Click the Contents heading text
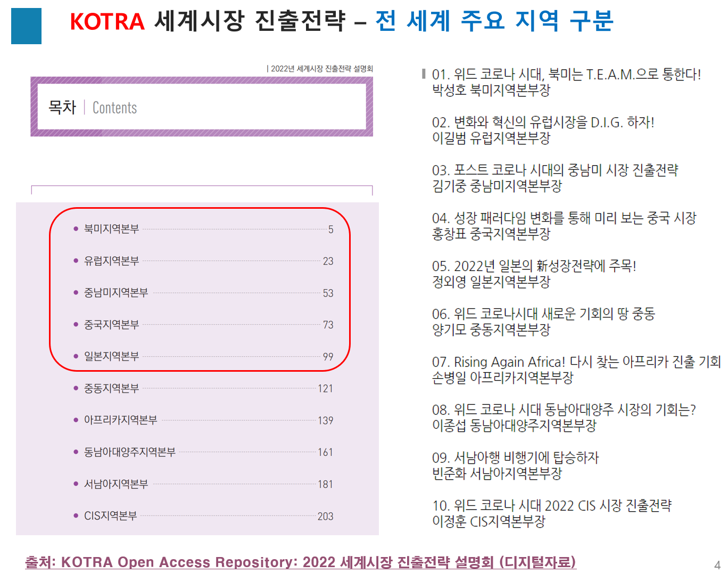728x581 pixels. point(114,108)
